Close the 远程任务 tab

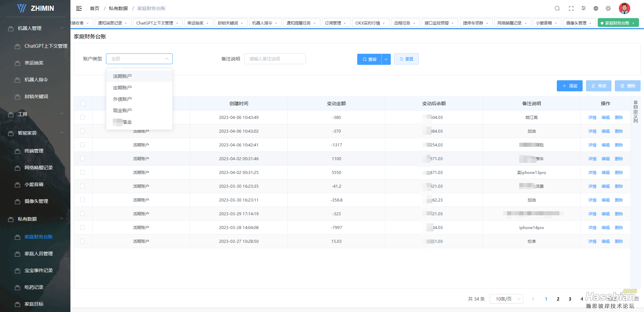(x=414, y=23)
